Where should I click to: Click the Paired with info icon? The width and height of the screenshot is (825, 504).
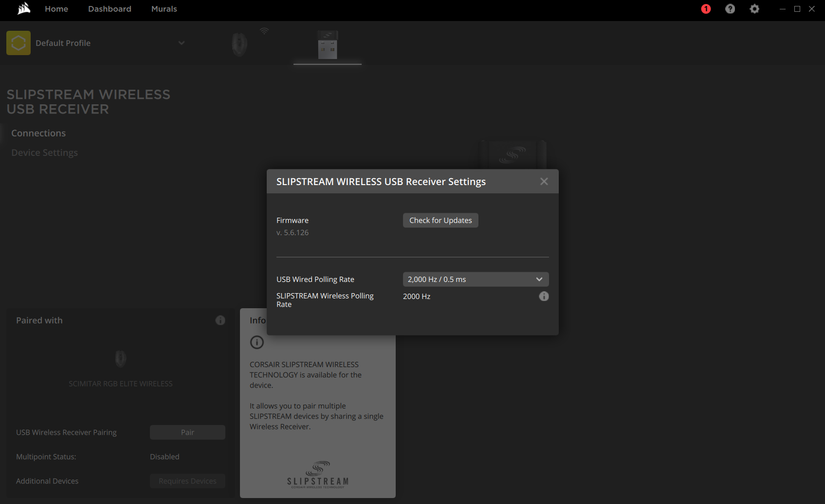tap(220, 321)
